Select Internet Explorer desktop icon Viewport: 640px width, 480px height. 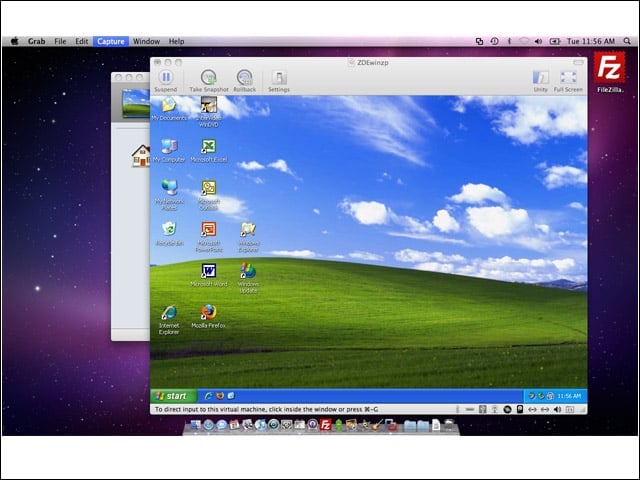(x=169, y=320)
